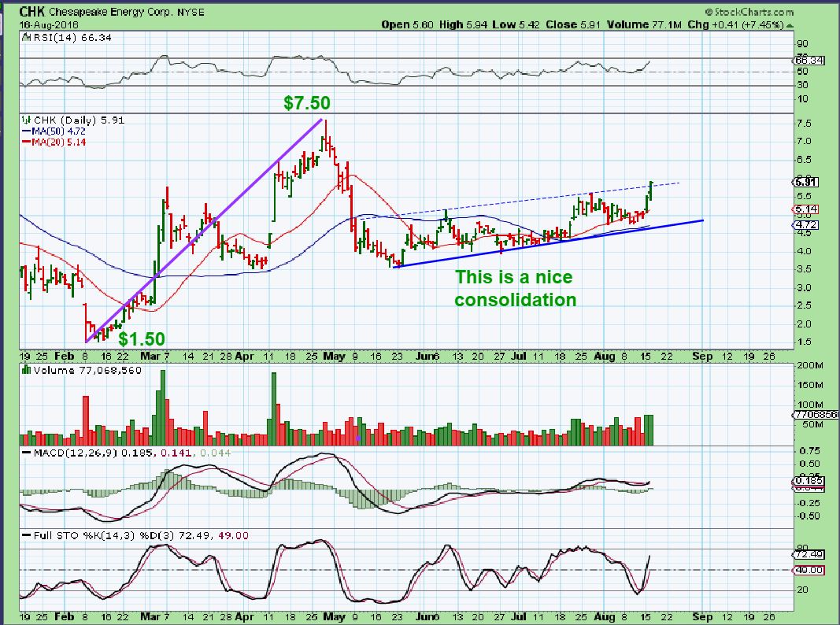This screenshot has height=625, width=840.
Task: Click the $7.50 peak price annotation
Action: [307, 103]
